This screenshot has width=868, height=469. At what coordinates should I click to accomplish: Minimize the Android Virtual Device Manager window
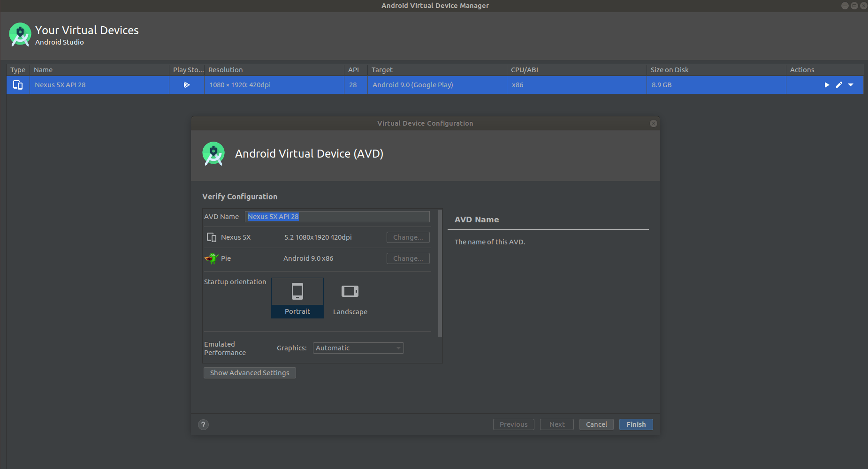coord(845,6)
